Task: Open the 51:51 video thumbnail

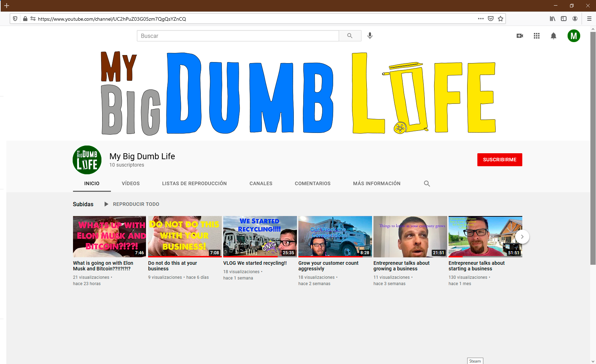Action: point(485,237)
